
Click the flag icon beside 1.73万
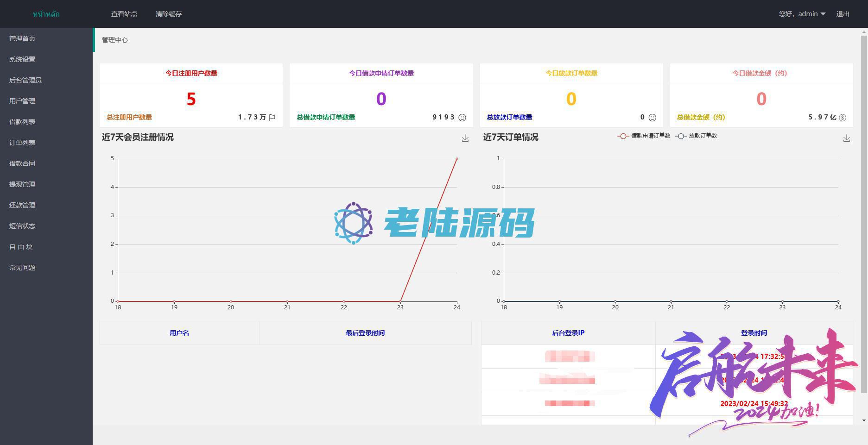(x=272, y=118)
